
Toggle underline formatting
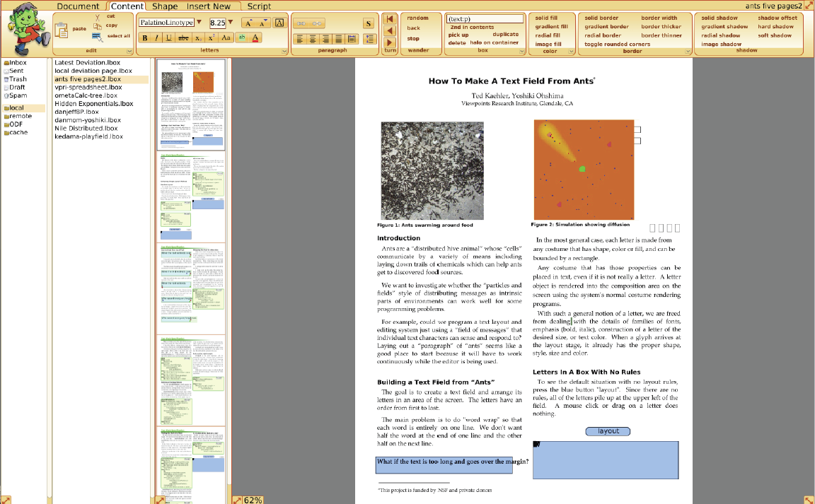click(169, 37)
